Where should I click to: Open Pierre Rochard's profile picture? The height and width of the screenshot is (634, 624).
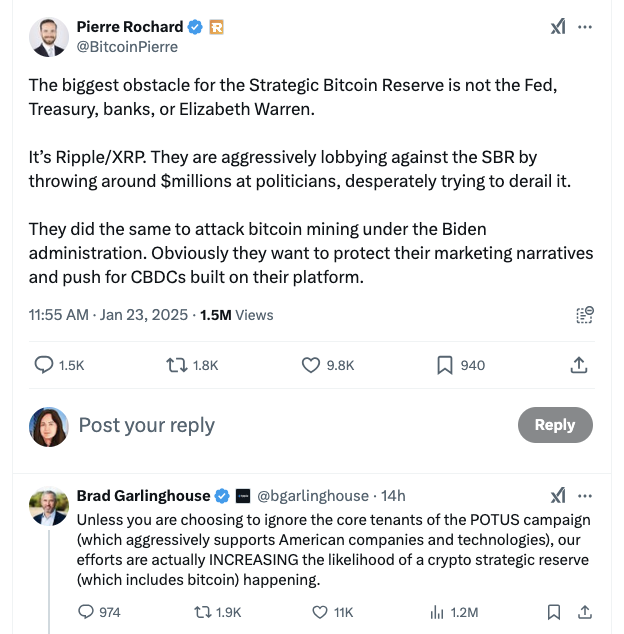(x=49, y=37)
